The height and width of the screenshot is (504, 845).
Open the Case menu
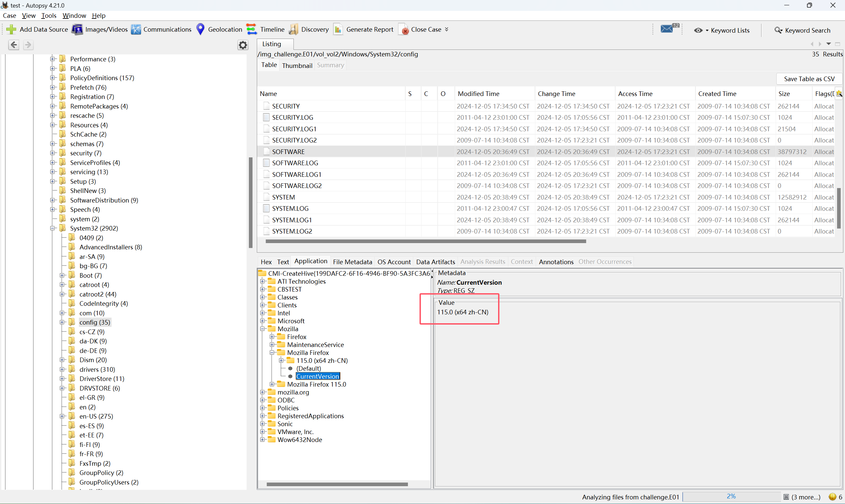[10, 16]
